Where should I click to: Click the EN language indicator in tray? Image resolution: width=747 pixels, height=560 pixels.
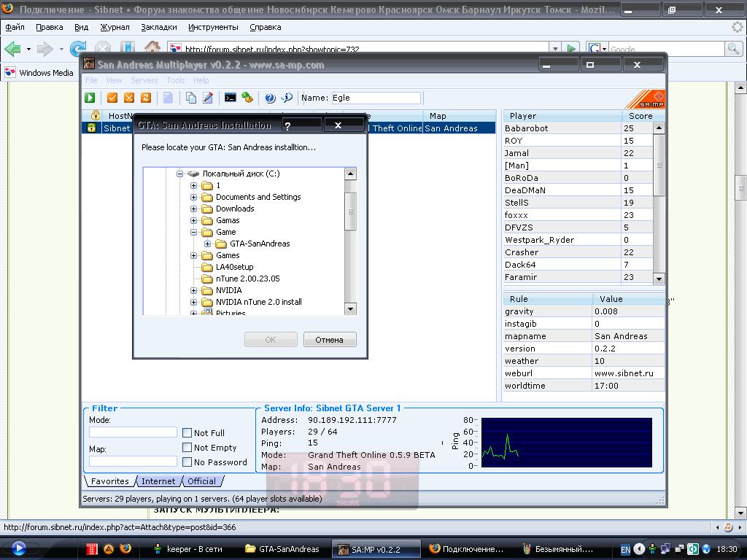click(x=625, y=549)
